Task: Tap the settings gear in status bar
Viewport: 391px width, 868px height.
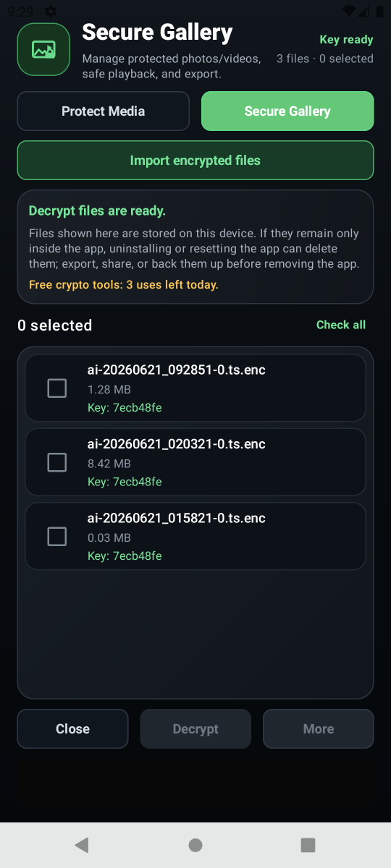Action: pos(50,12)
